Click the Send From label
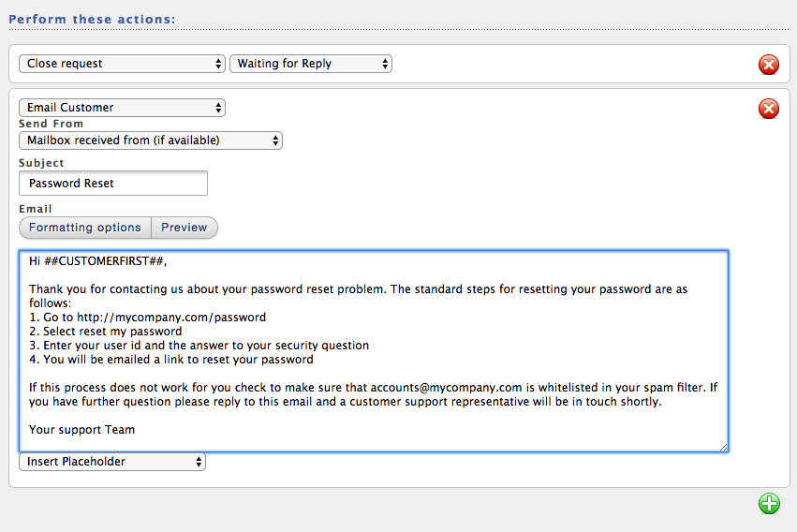The height and width of the screenshot is (532, 797). click(51, 124)
